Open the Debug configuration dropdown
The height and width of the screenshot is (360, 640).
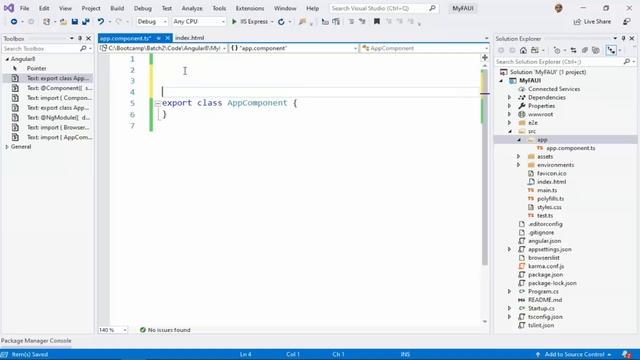[x=152, y=22]
